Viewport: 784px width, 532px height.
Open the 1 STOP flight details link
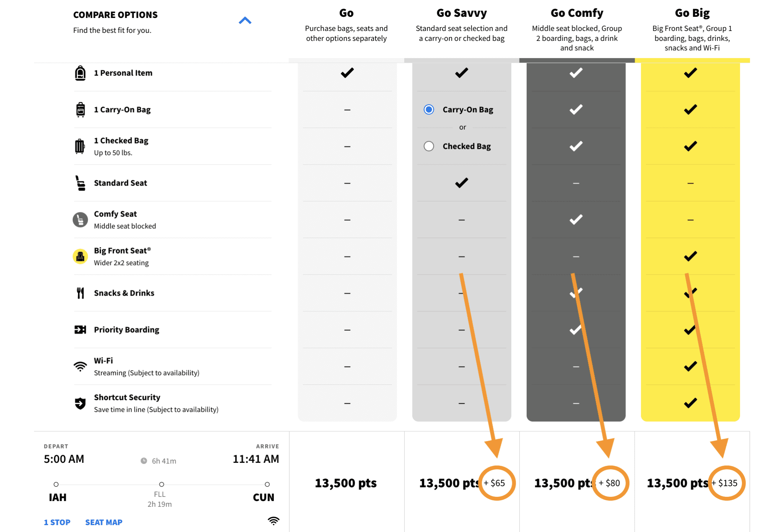pos(57,522)
